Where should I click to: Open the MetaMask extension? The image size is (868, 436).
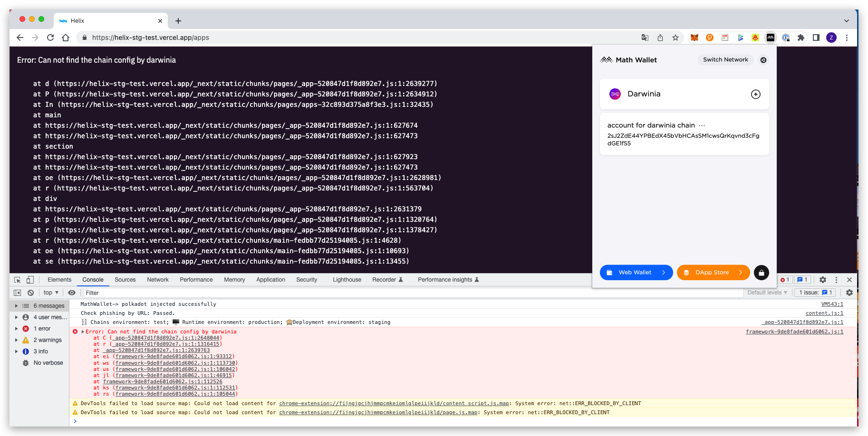point(694,38)
